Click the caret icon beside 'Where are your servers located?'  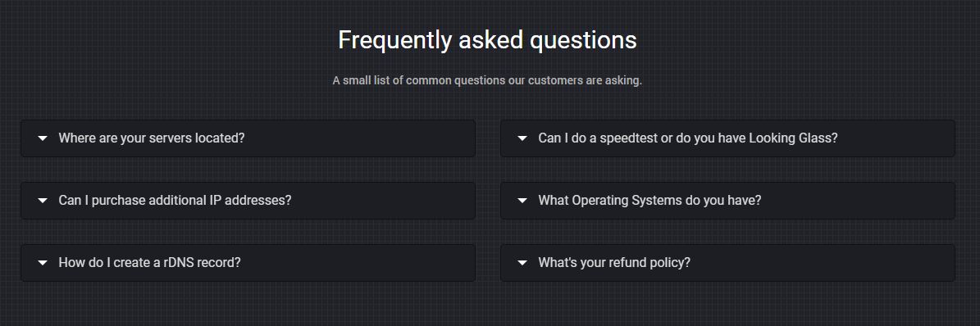click(43, 138)
